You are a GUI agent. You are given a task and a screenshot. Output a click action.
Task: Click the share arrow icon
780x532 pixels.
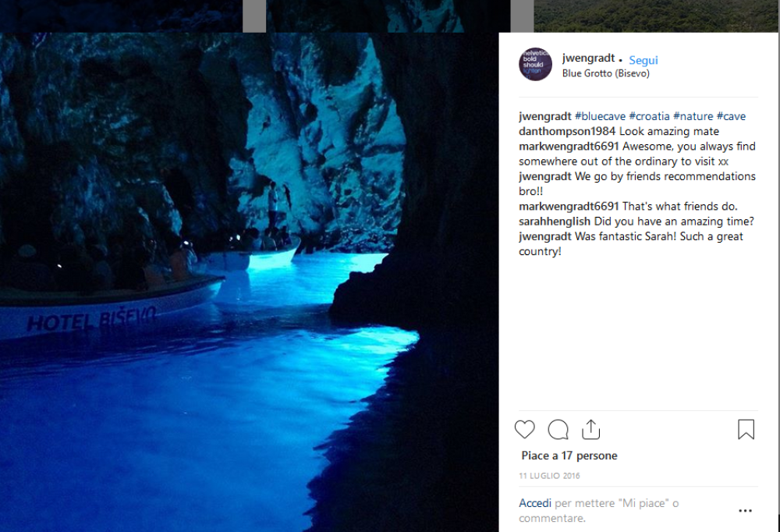(x=590, y=430)
